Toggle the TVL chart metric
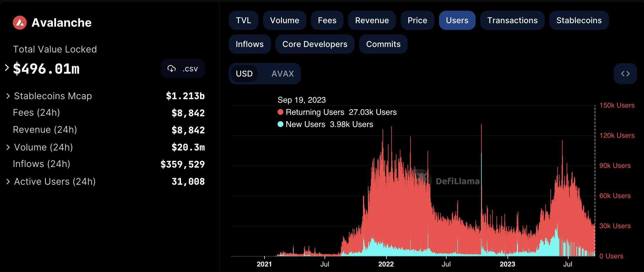This screenshot has width=644, height=272. (243, 20)
